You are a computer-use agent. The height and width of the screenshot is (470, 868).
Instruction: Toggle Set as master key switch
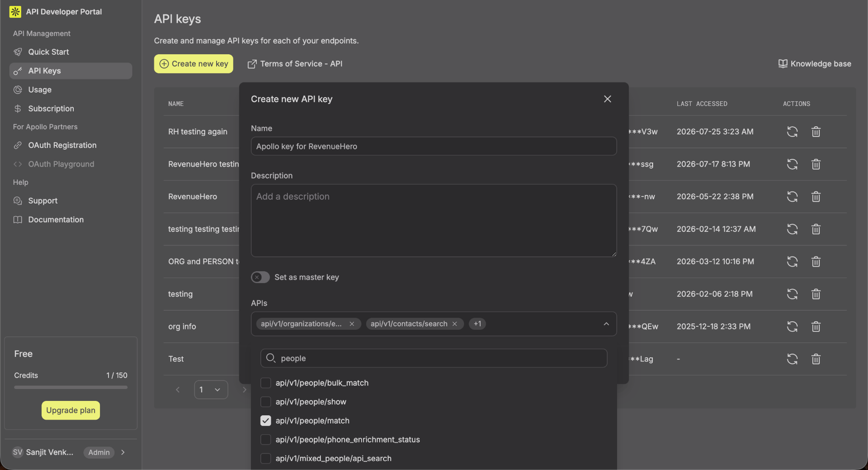260,277
